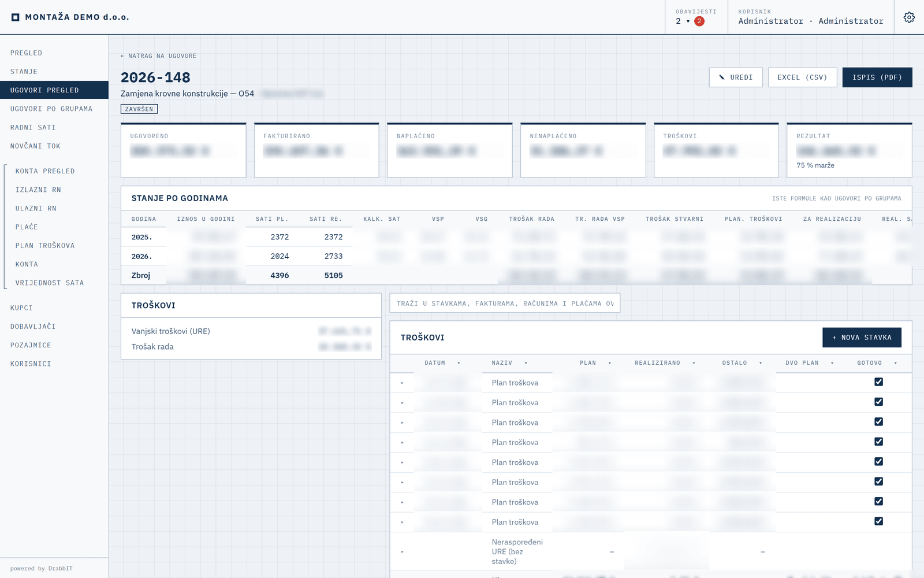Open the Obavijesti notifications dropdown
This screenshot has width=924, height=578.
[x=683, y=21]
